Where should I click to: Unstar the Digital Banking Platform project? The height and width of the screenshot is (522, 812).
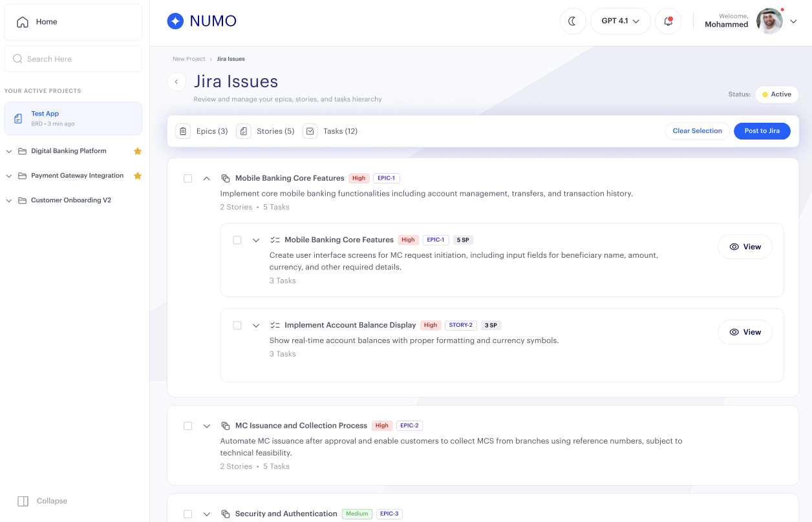(138, 151)
